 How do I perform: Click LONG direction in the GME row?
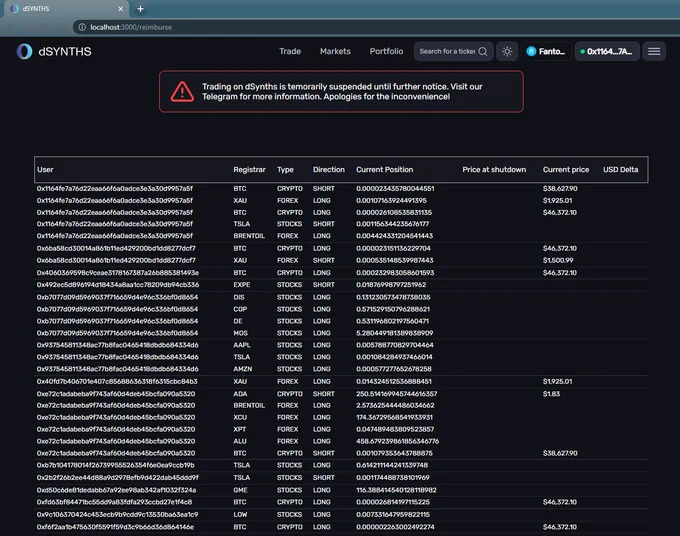tap(321, 490)
